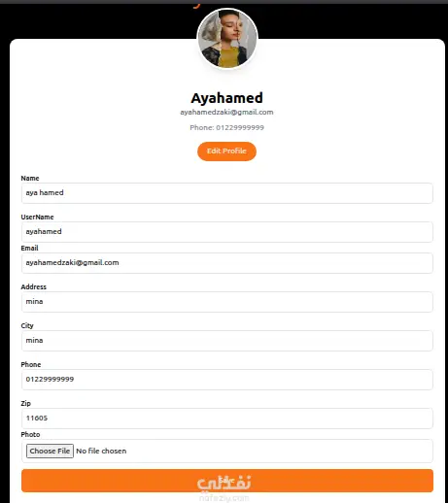Click the UserName field label
The height and width of the screenshot is (503, 448).
coord(37,217)
